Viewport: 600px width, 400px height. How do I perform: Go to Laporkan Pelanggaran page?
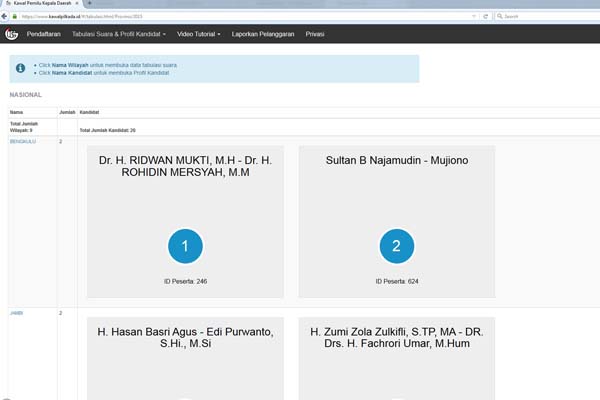point(263,34)
